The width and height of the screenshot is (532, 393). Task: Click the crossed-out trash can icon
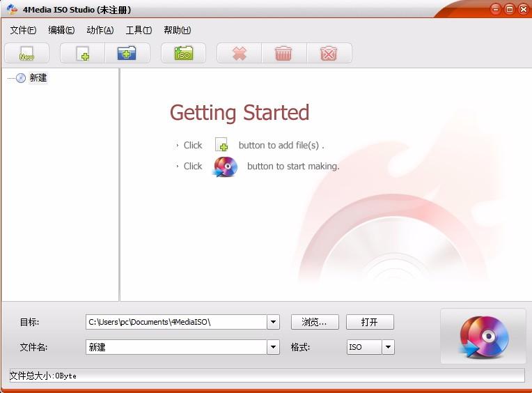[328, 54]
